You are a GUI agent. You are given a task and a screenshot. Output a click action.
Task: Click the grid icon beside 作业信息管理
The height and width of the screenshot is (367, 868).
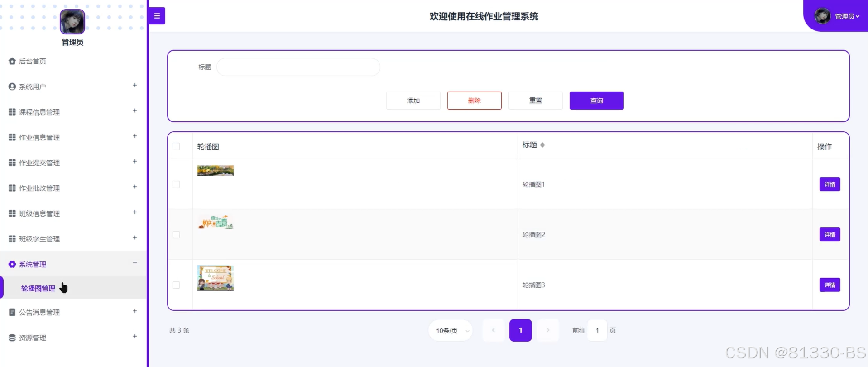[x=12, y=137]
